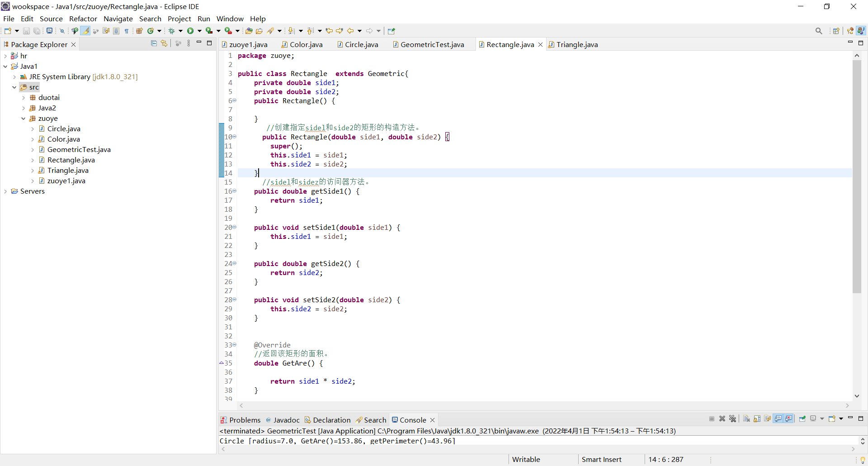Switch to the Problems tab

point(241,420)
